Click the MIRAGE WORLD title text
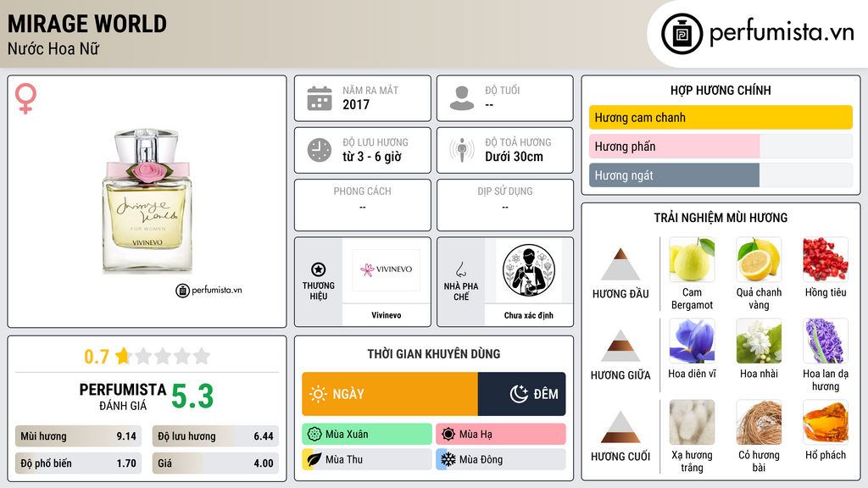The height and width of the screenshot is (488, 868). click(x=87, y=24)
